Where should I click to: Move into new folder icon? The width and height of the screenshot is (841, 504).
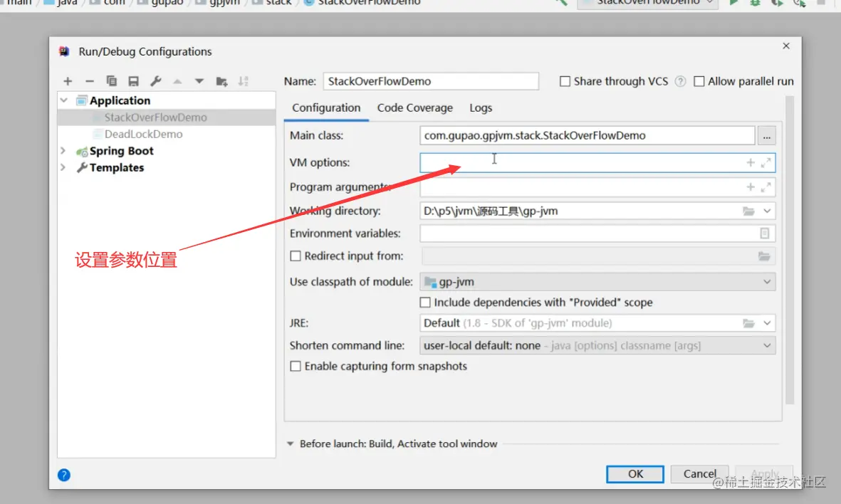[x=221, y=81]
